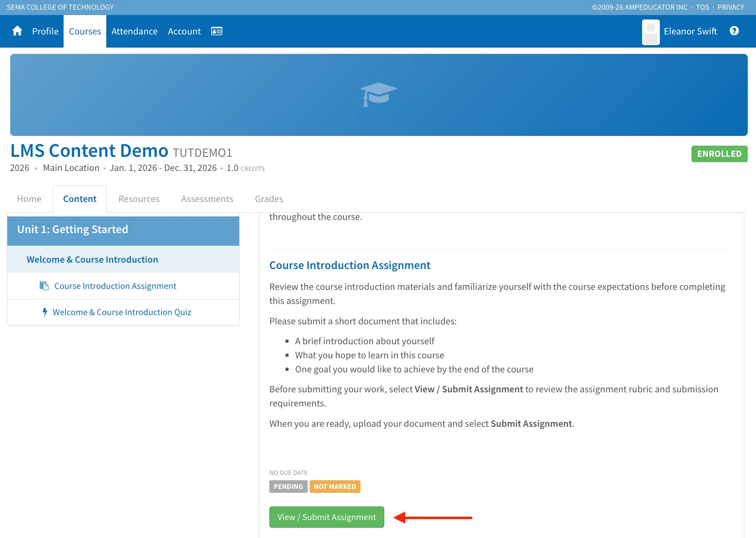Collapse Unit 1: Getting Started section
This screenshot has width=756, height=538.
coord(123,231)
